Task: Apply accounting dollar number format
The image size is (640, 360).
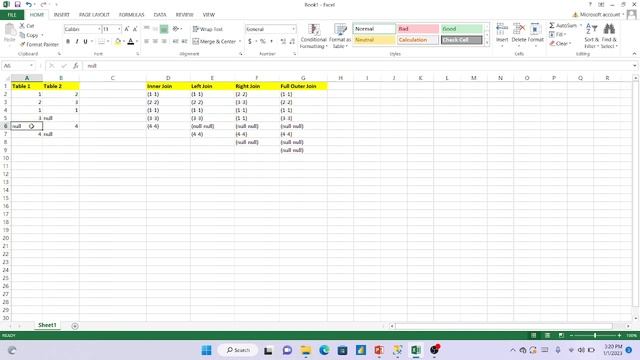Action: (x=249, y=41)
